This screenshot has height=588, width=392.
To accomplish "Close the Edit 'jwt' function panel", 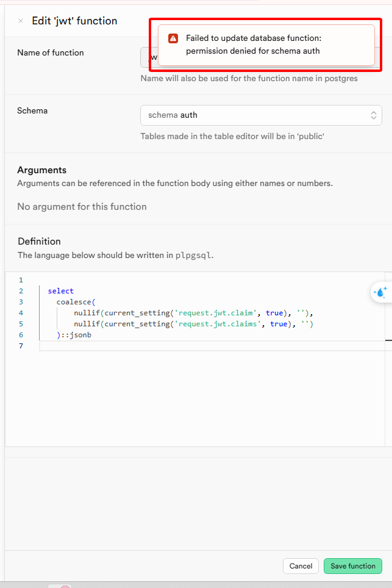I will tap(21, 21).
